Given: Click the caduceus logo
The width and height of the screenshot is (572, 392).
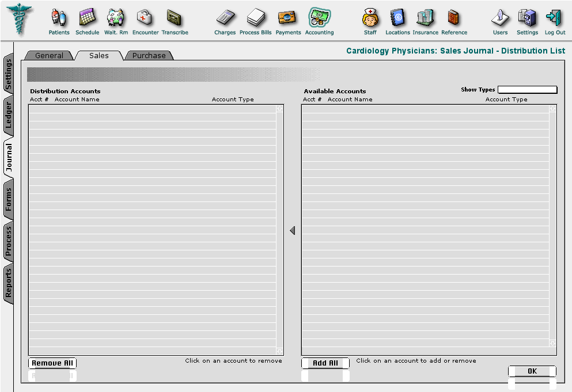Looking at the screenshot, I should pyautogui.click(x=20, y=20).
